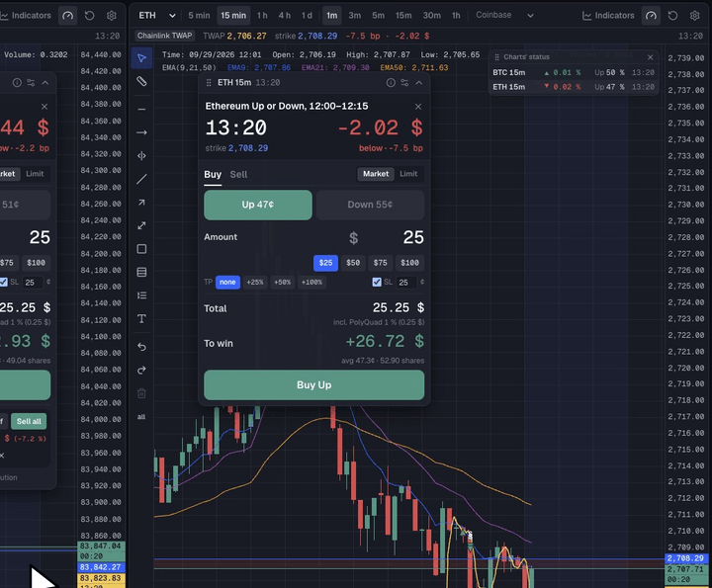Select the horizontal line drawing tool
712x588 pixels.
[x=141, y=110]
